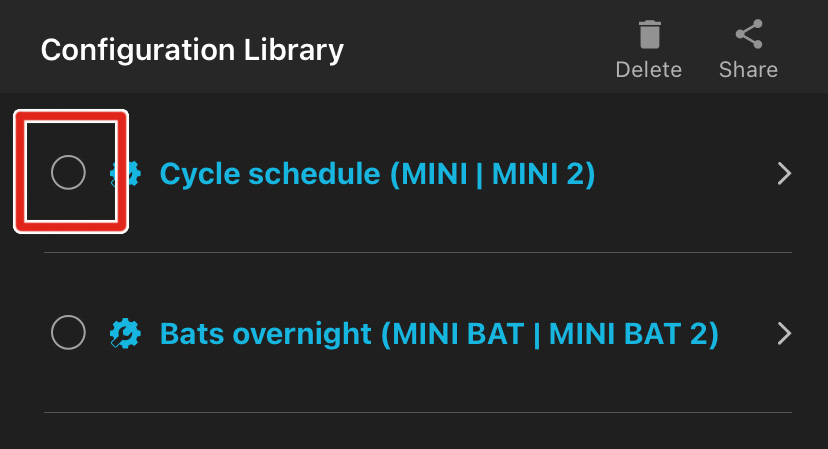
Task: Click the word "Cycle" in the first row
Action: tap(198, 174)
